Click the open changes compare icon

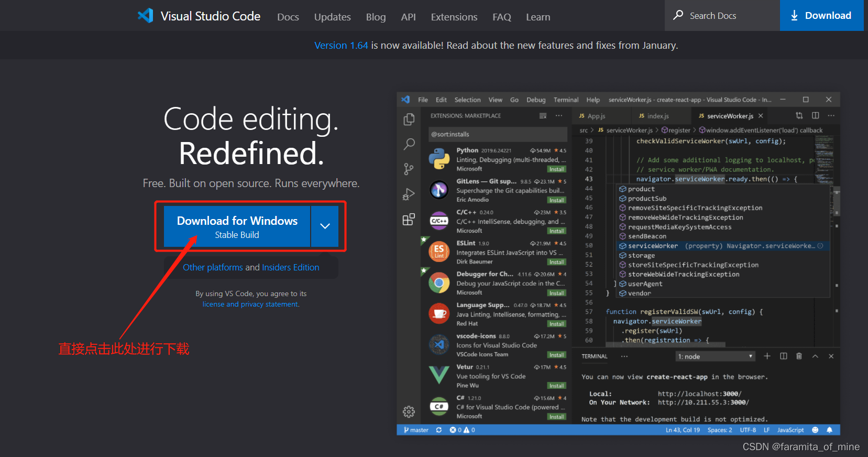pyautogui.click(x=799, y=115)
